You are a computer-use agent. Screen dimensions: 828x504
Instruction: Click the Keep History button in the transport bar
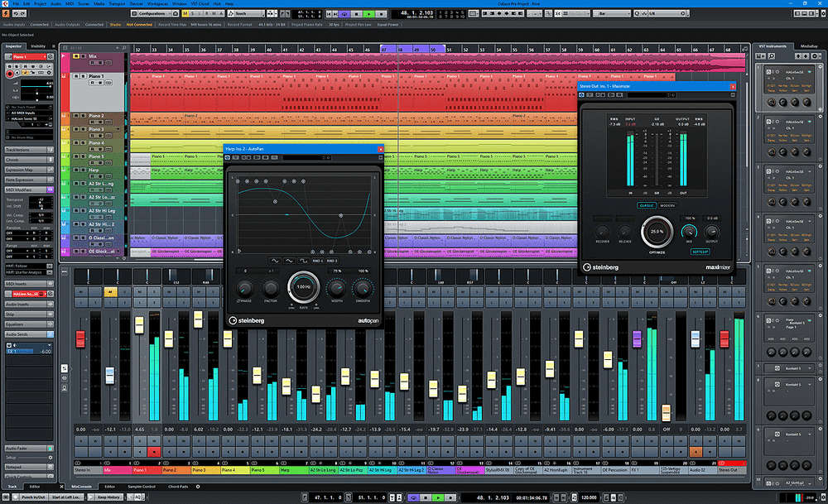(108, 497)
